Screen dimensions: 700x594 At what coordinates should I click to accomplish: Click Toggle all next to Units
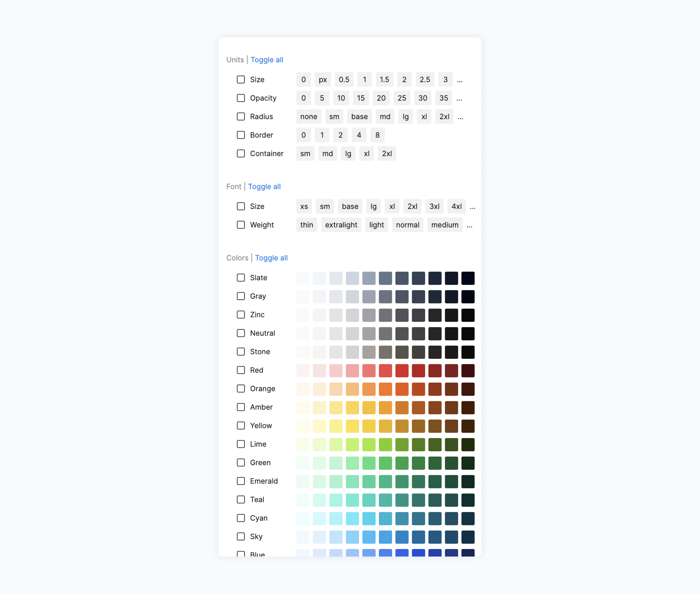(x=267, y=59)
